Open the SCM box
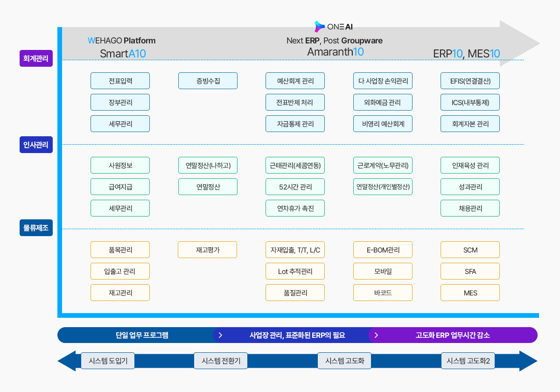 (470, 250)
